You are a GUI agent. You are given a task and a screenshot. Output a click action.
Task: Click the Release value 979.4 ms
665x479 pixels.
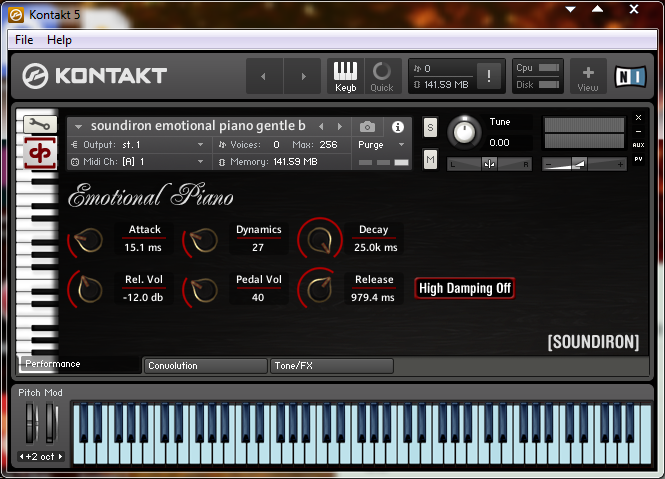point(373,297)
